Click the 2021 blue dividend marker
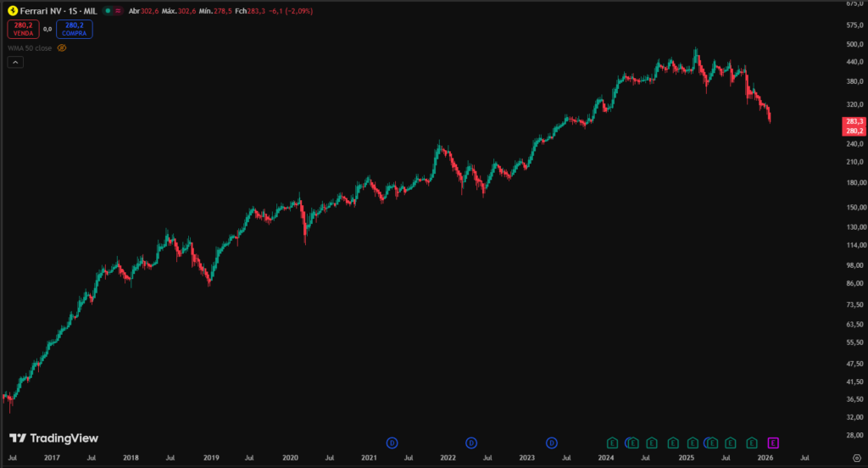Image resolution: width=868 pixels, height=468 pixels. [x=392, y=443]
